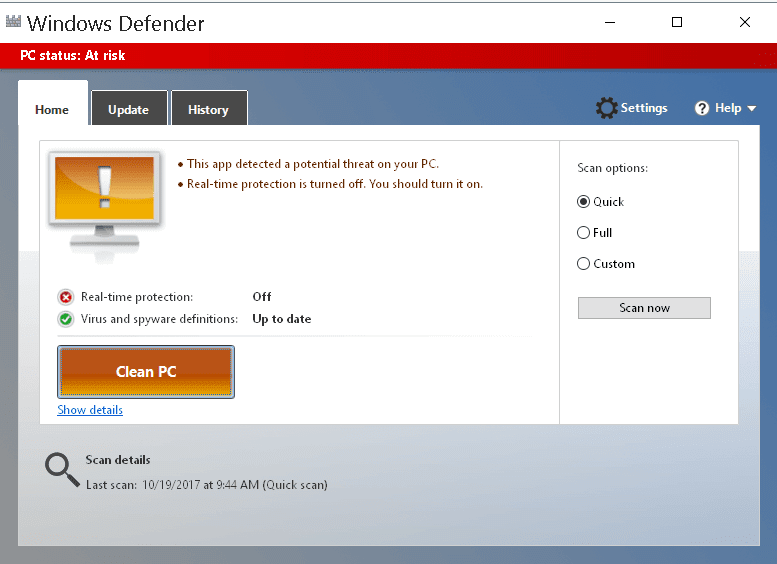Click the Clean PC button
The height and width of the screenshot is (564, 777).
(x=146, y=372)
